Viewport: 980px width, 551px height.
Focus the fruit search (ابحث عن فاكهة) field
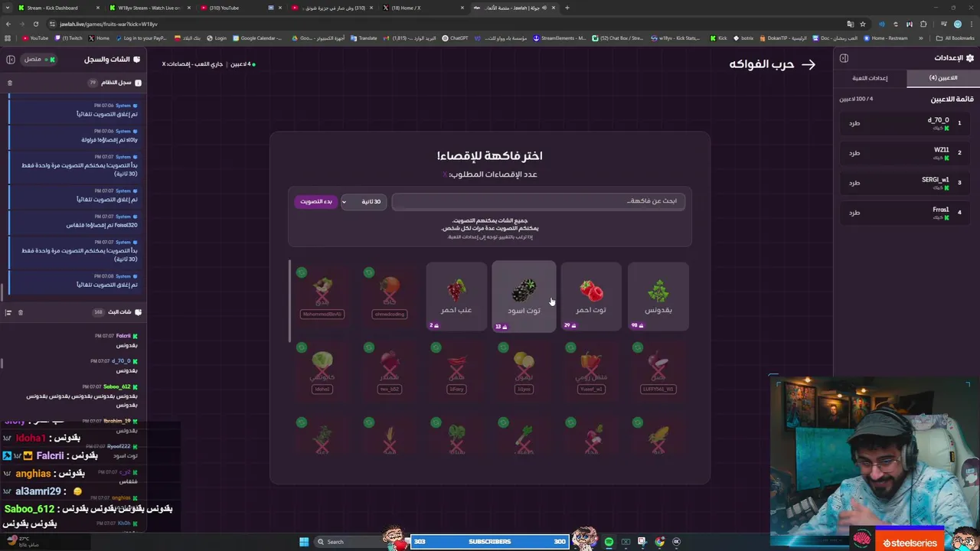click(x=538, y=201)
